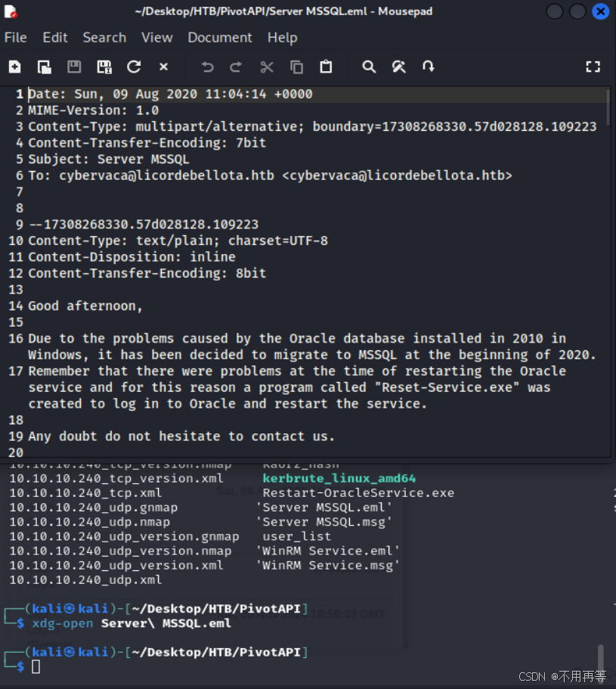This screenshot has width=616, height=689.
Task: Click kerbrute_linux_amd64 in the terminal
Action: (339, 478)
